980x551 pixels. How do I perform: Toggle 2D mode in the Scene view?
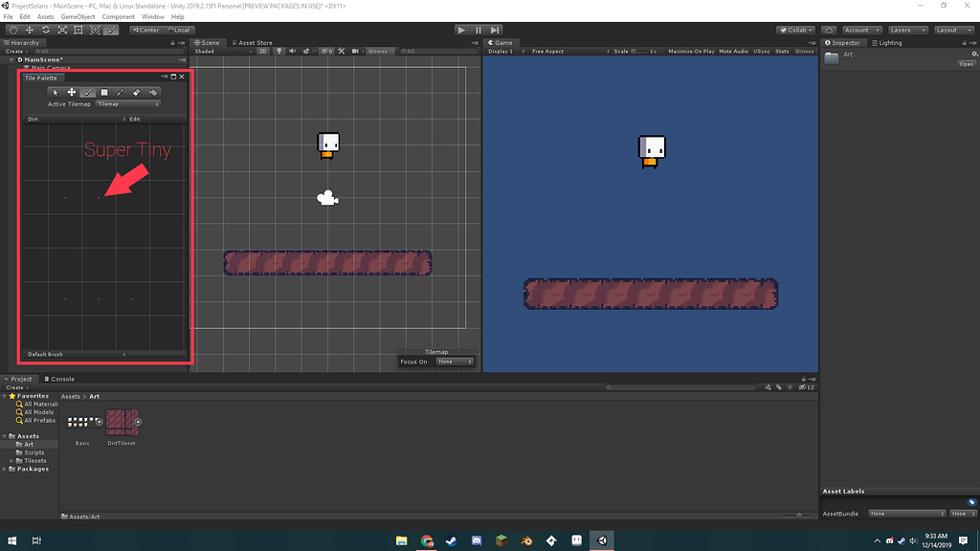262,51
